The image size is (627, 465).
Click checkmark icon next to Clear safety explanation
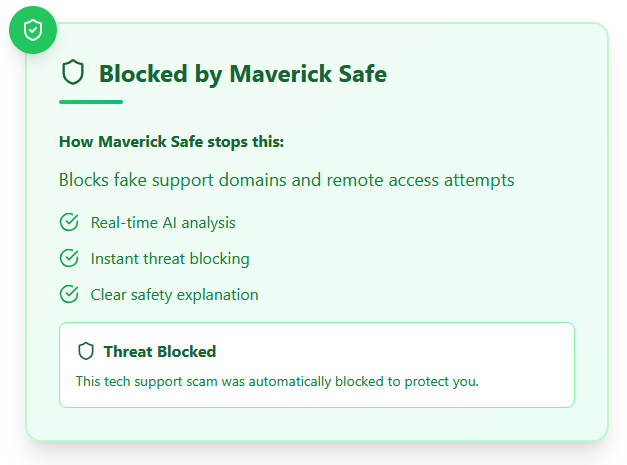click(x=69, y=294)
